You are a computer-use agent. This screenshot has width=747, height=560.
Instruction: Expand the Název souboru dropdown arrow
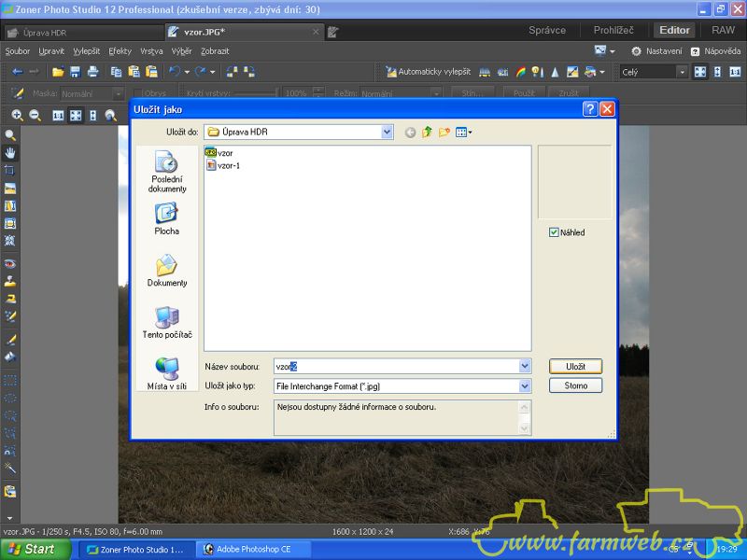click(x=524, y=367)
